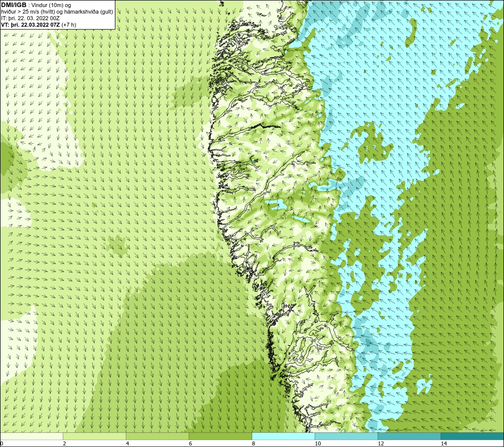Click the scale label '10'
The width and height of the screenshot is (504, 447).
click(x=318, y=443)
